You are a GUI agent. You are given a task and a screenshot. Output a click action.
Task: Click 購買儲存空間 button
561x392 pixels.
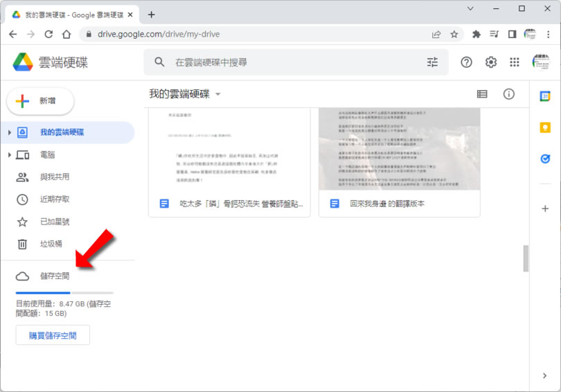(x=53, y=335)
